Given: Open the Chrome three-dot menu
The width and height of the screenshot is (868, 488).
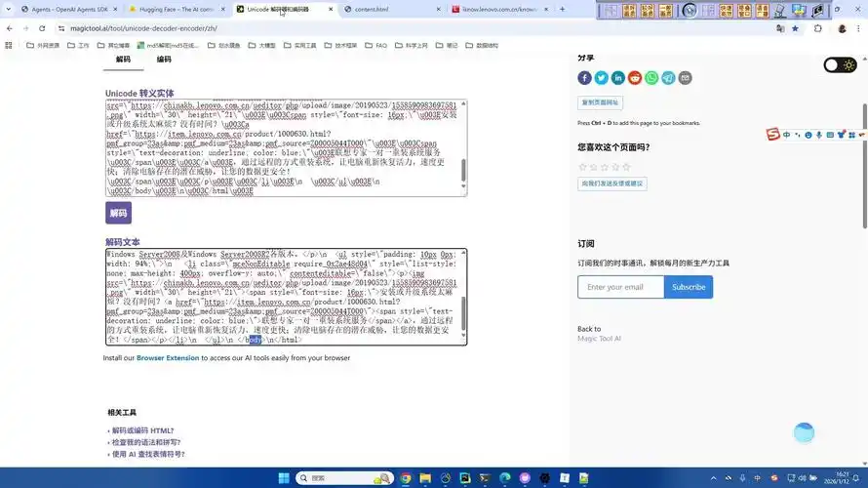Looking at the screenshot, I should coord(858,28).
